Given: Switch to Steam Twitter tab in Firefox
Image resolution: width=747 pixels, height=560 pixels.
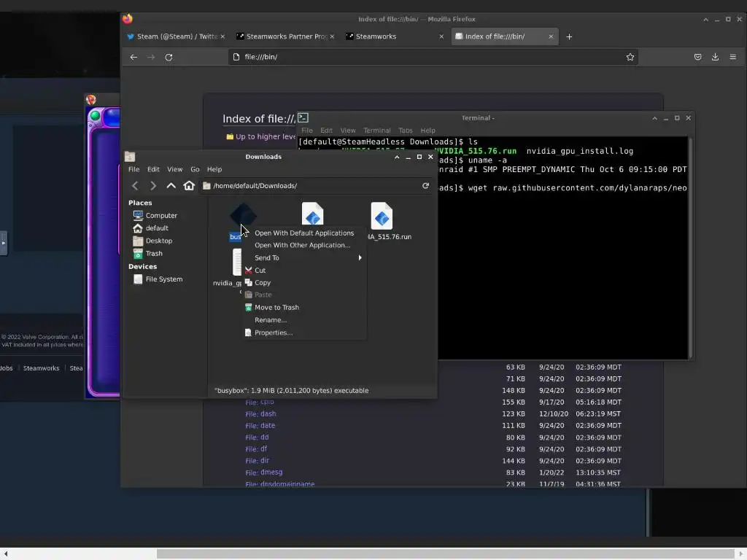Looking at the screenshot, I should point(176,36).
